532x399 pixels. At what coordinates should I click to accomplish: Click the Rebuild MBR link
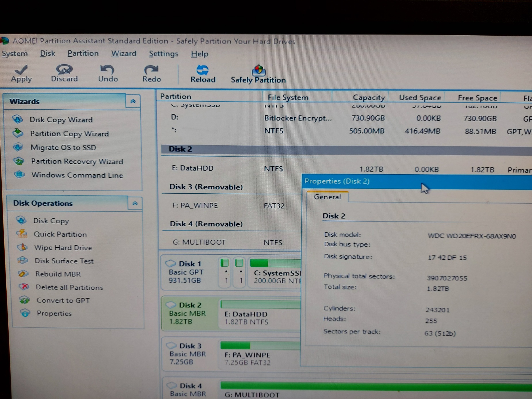(58, 274)
